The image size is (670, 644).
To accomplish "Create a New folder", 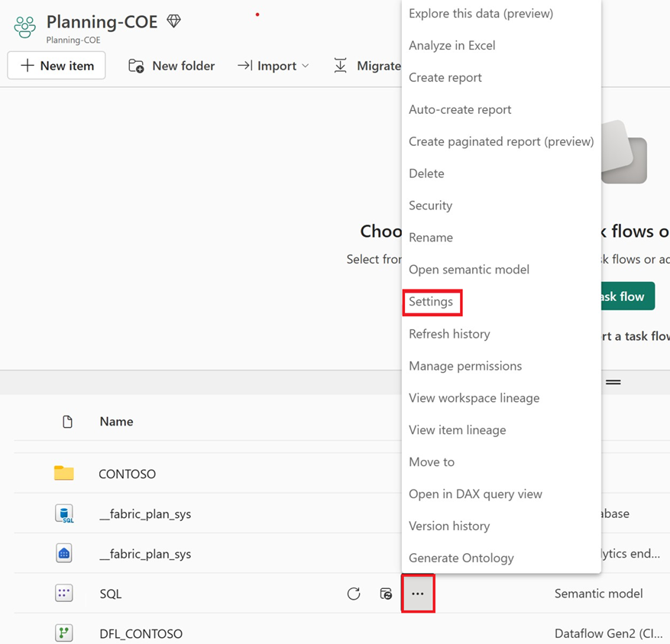I will click(x=171, y=66).
